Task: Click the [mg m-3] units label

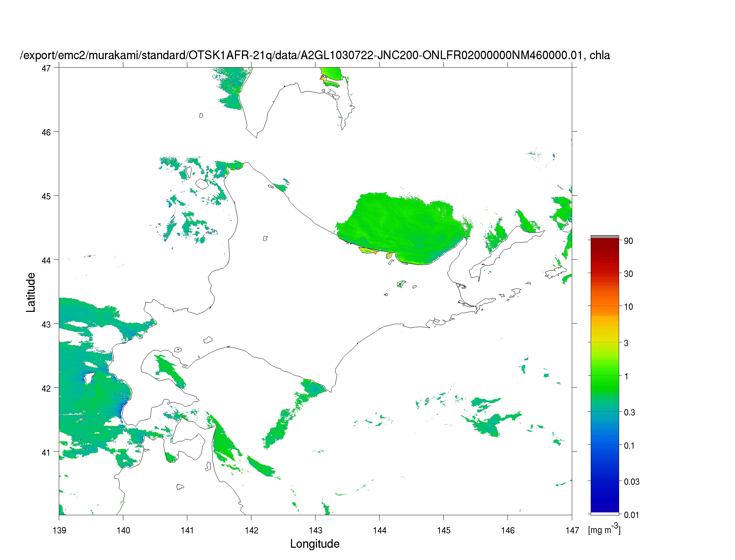Action: (604, 528)
